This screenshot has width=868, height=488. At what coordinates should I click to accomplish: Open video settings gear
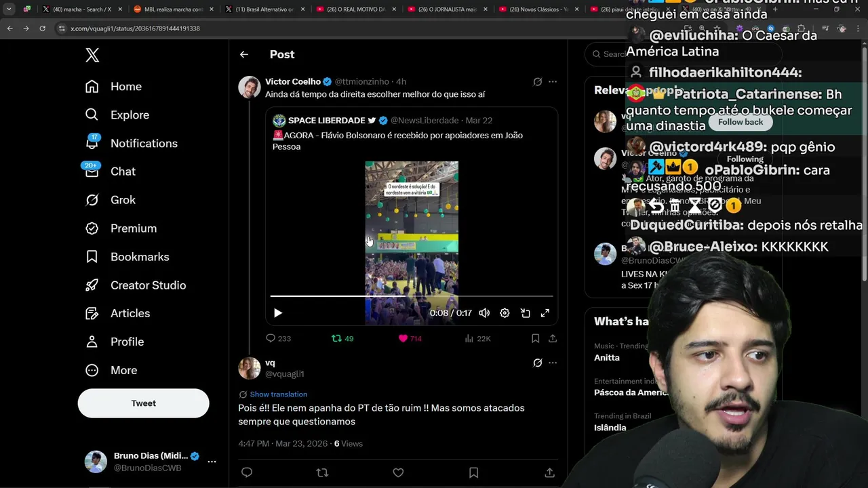505,313
